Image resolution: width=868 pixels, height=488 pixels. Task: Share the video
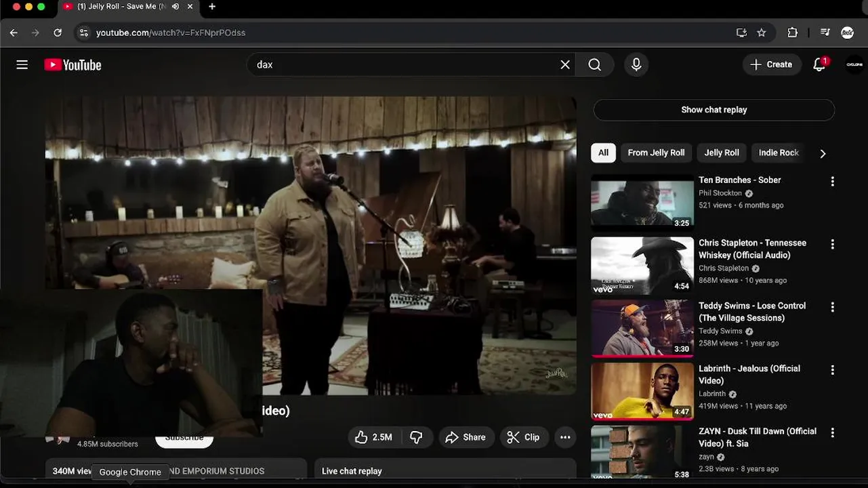(x=466, y=437)
